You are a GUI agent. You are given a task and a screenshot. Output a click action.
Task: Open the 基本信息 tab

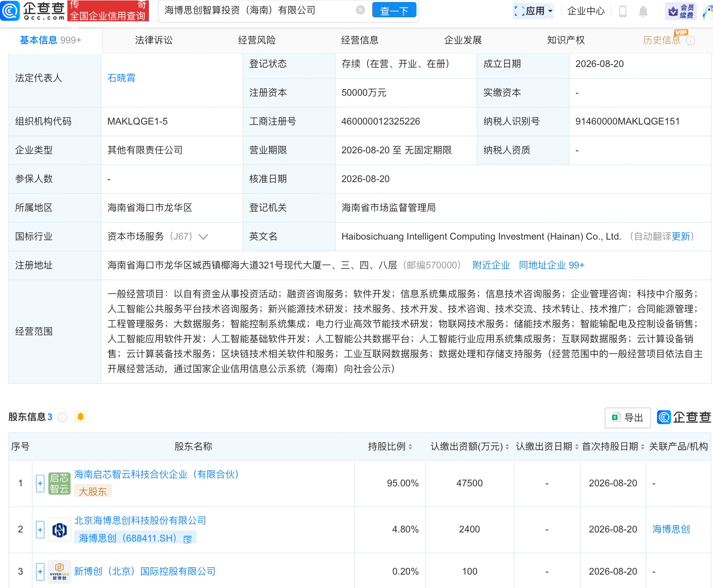[51, 40]
